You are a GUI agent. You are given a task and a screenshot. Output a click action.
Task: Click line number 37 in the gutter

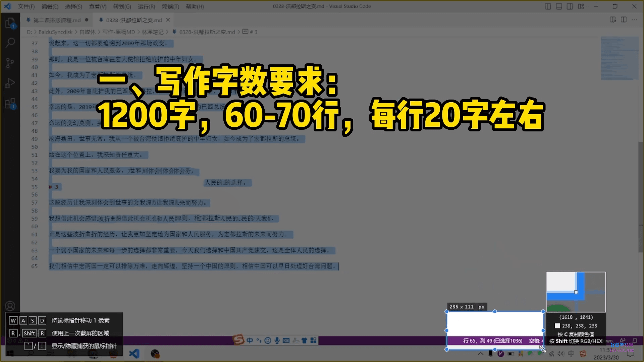(x=35, y=43)
